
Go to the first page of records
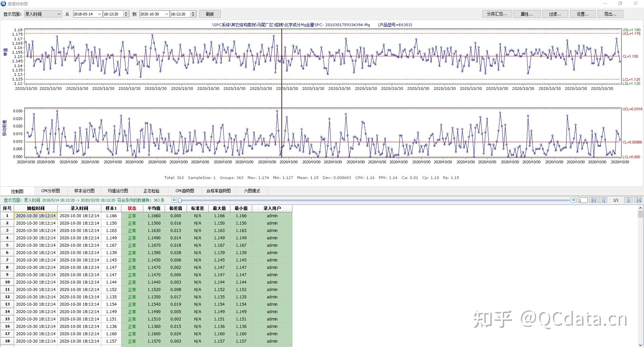[593, 200]
